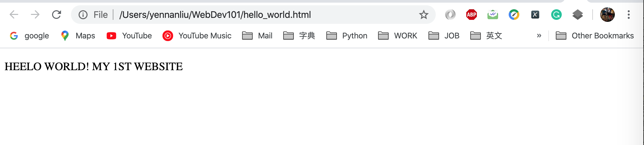Open the AdBlock Plus extension

tap(471, 15)
